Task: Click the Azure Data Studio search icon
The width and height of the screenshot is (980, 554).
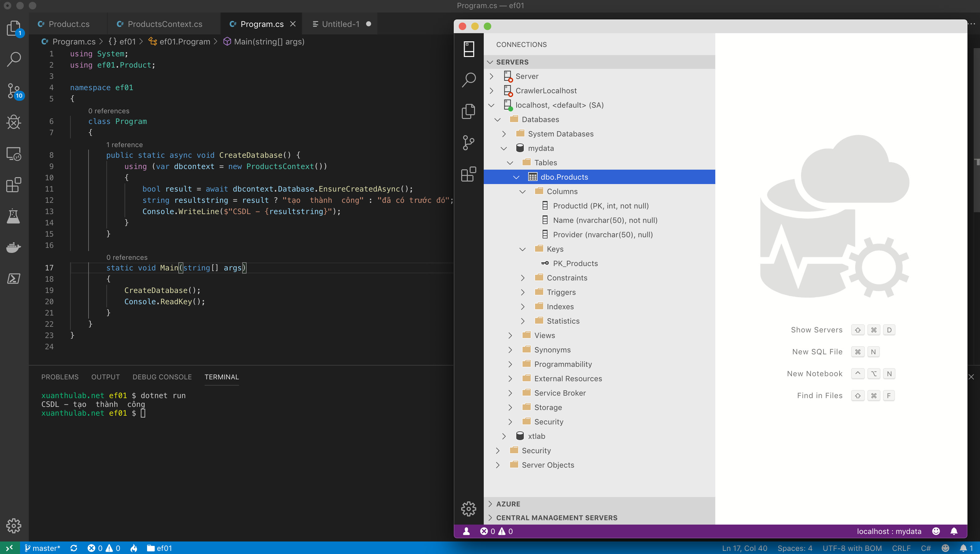Action: point(468,80)
